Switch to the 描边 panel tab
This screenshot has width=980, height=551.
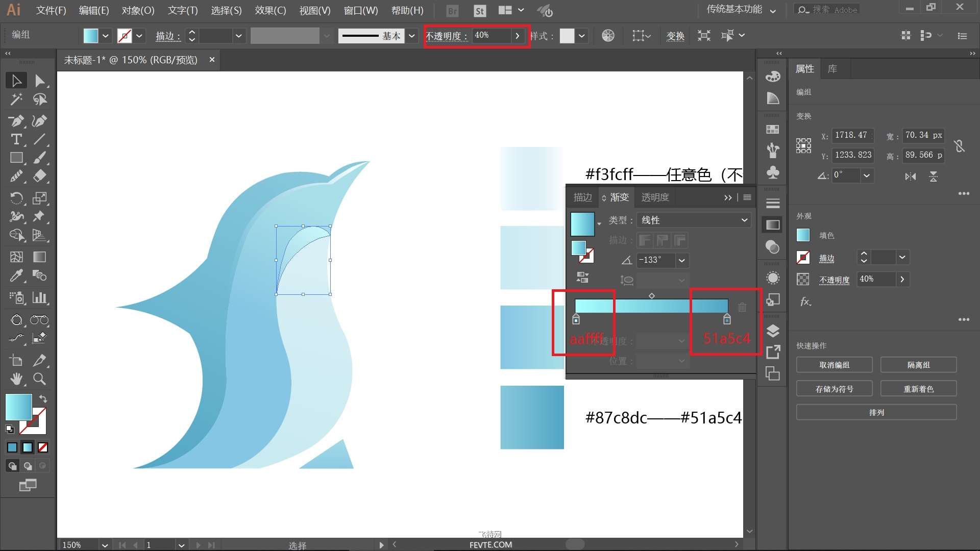pyautogui.click(x=582, y=197)
